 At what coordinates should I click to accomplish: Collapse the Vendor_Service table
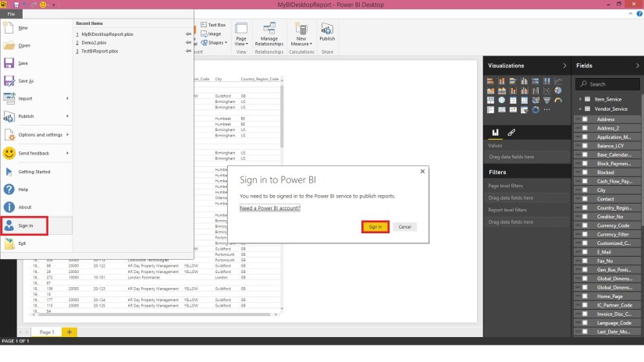[x=580, y=108]
